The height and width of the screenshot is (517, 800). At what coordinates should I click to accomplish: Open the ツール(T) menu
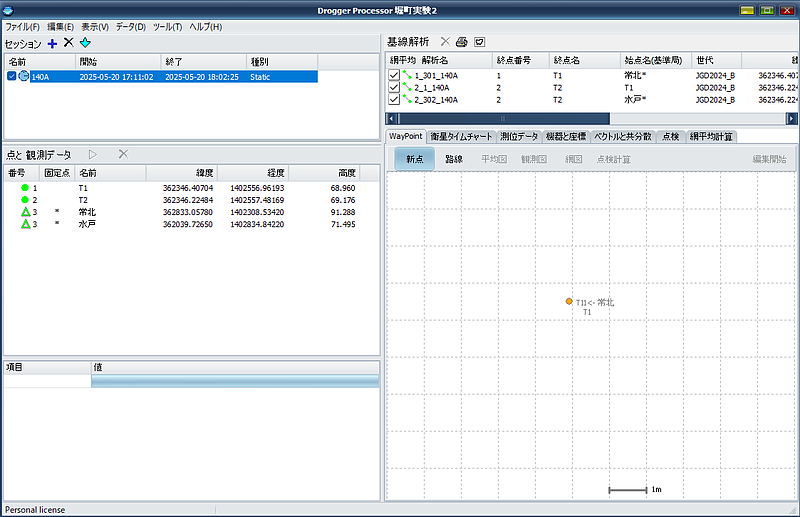pyautogui.click(x=167, y=26)
